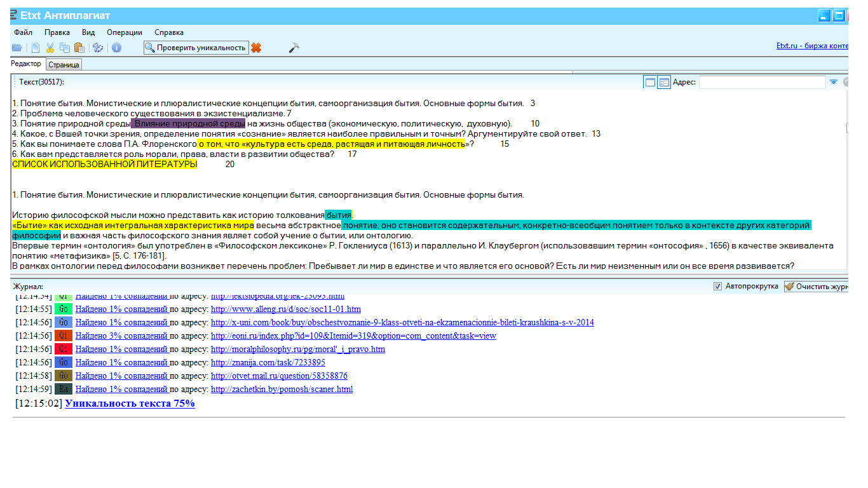This screenshot has height=488, width=868.
Task: Click the Go badge on the znanija.com row
Action: (x=64, y=362)
